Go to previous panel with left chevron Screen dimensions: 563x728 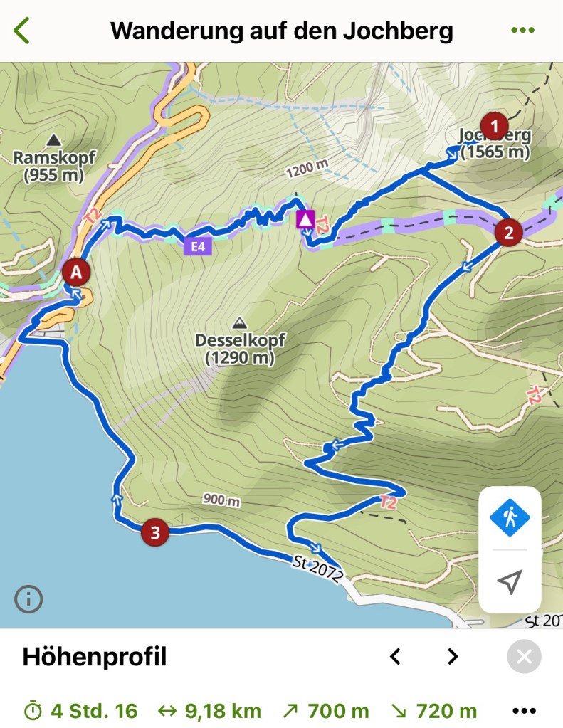pos(395,657)
